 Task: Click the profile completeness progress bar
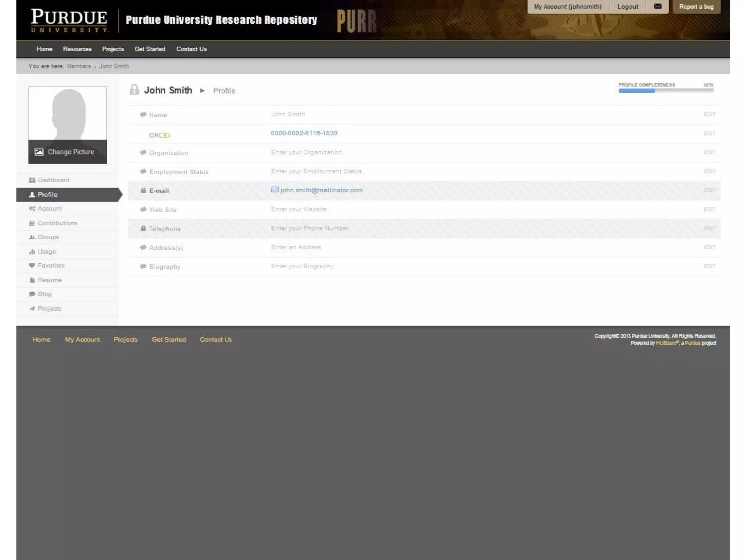pos(666,91)
